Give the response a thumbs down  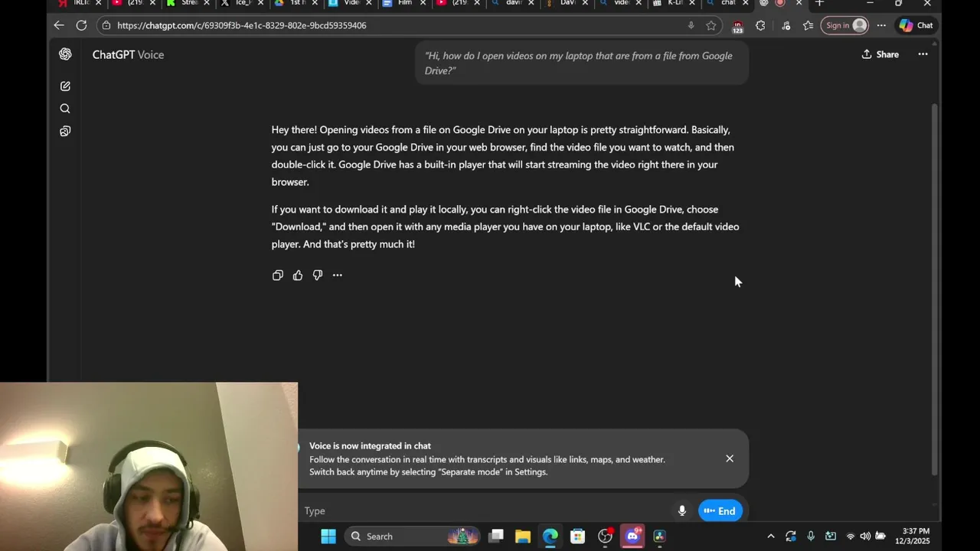(x=318, y=275)
